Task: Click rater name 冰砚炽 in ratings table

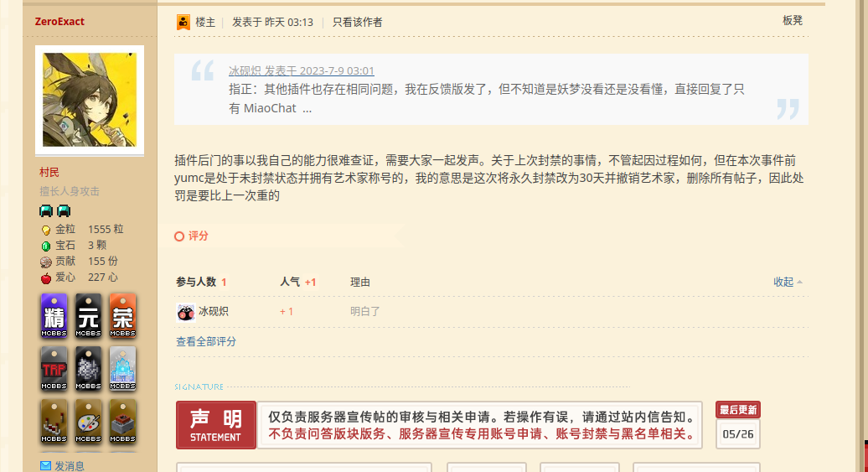Action: pyautogui.click(x=214, y=312)
